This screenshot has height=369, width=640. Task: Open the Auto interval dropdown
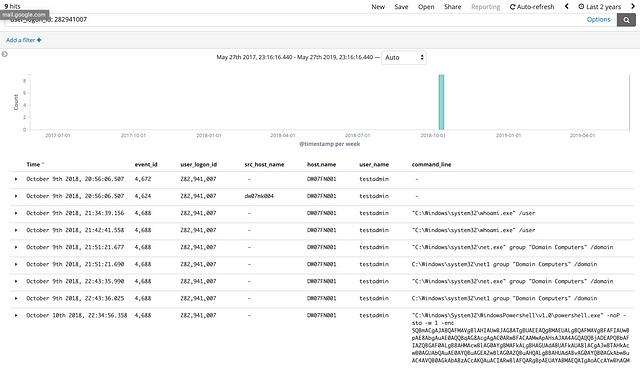pyautogui.click(x=404, y=58)
